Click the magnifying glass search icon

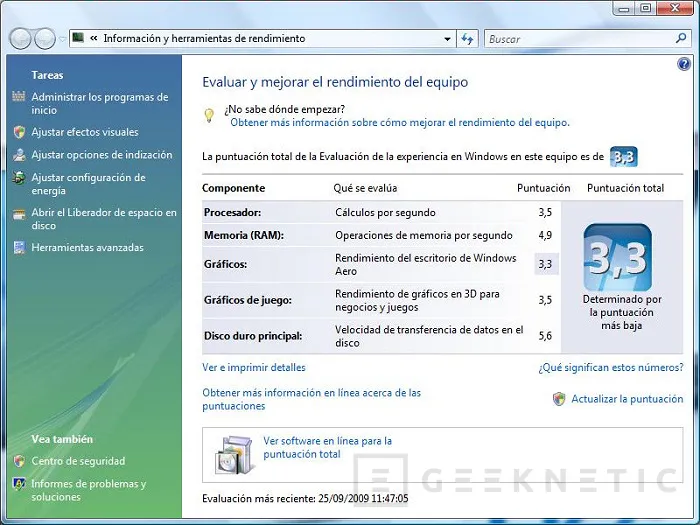point(681,38)
